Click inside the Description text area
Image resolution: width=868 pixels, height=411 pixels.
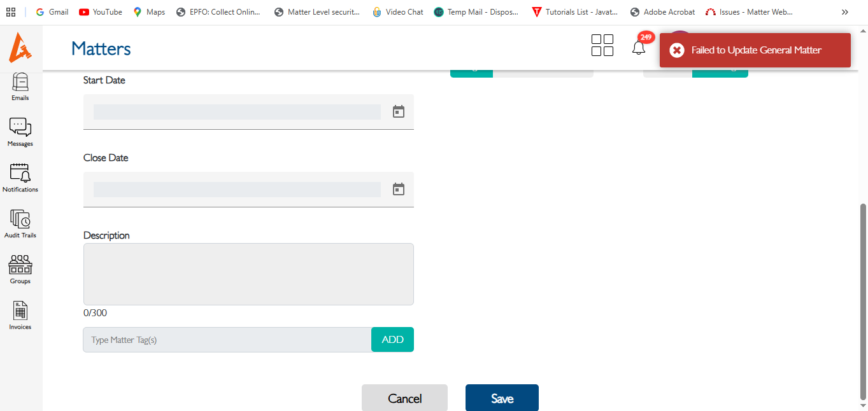click(248, 274)
